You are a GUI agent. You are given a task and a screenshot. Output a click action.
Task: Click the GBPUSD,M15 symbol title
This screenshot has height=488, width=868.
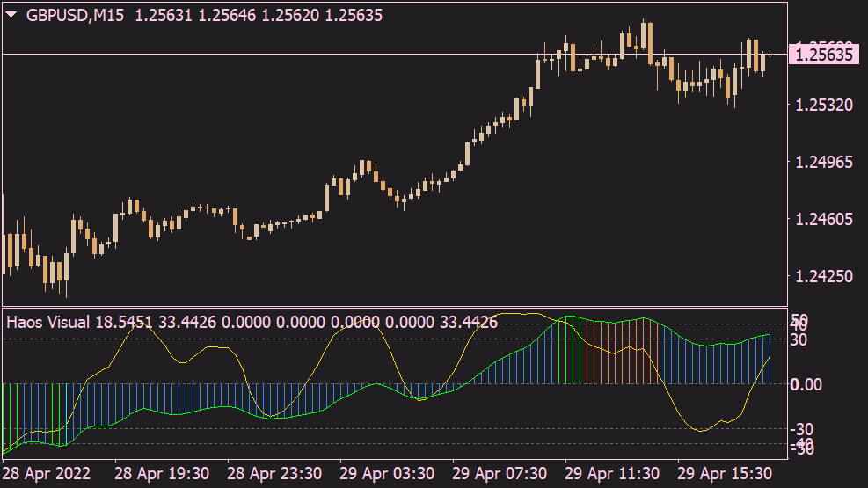[x=75, y=15]
